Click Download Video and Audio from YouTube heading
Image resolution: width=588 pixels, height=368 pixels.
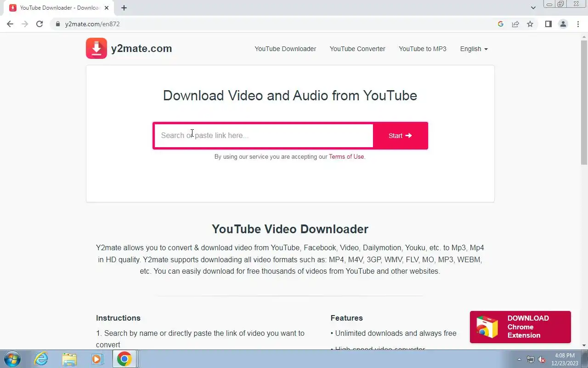[290, 96]
